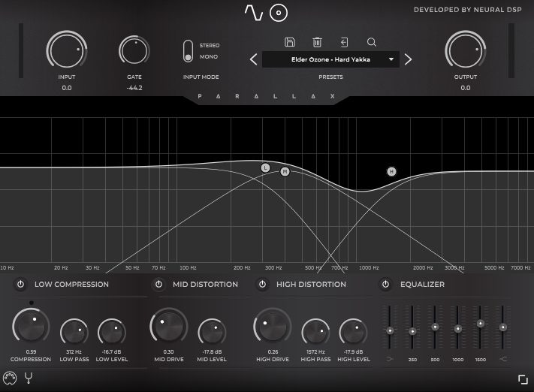
Task: Click the 500 Hz EQ slider handle
Action: point(435,327)
